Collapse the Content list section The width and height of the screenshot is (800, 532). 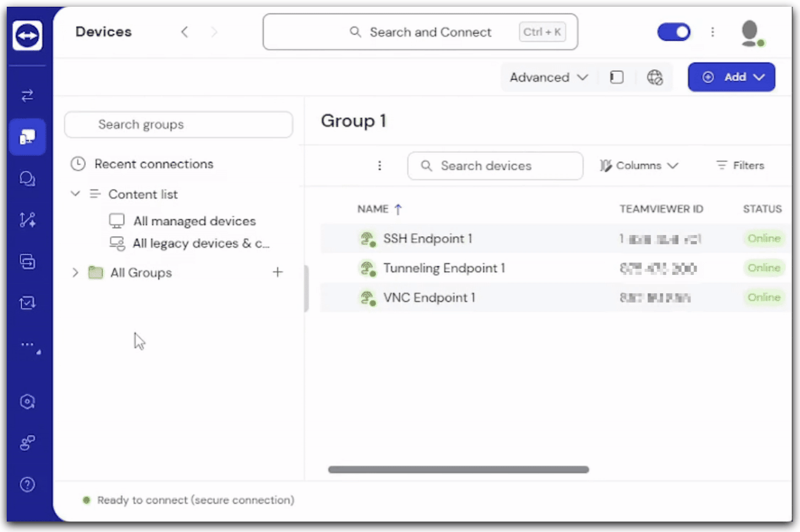point(76,194)
